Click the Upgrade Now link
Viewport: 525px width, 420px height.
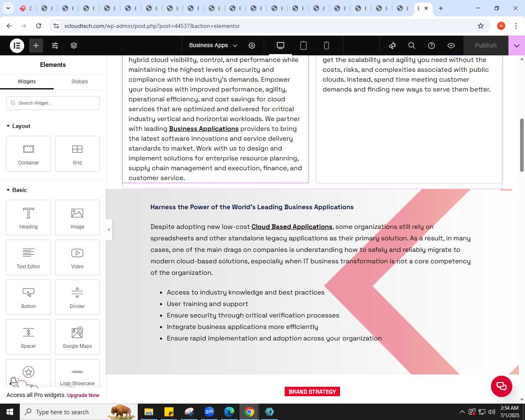[x=83, y=395]
